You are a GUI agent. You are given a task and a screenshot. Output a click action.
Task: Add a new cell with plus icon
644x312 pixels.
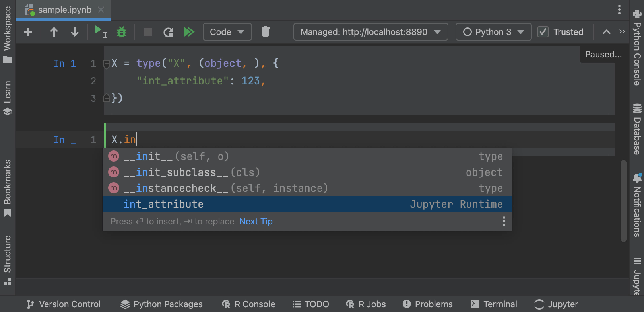click(28, 32)
